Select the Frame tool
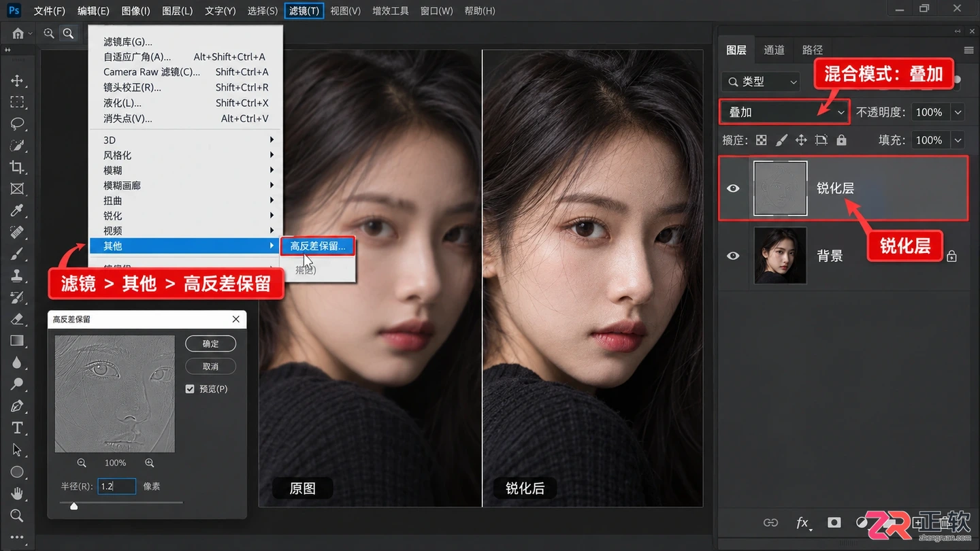Screen dimensions: 980x551 (17, 188)
